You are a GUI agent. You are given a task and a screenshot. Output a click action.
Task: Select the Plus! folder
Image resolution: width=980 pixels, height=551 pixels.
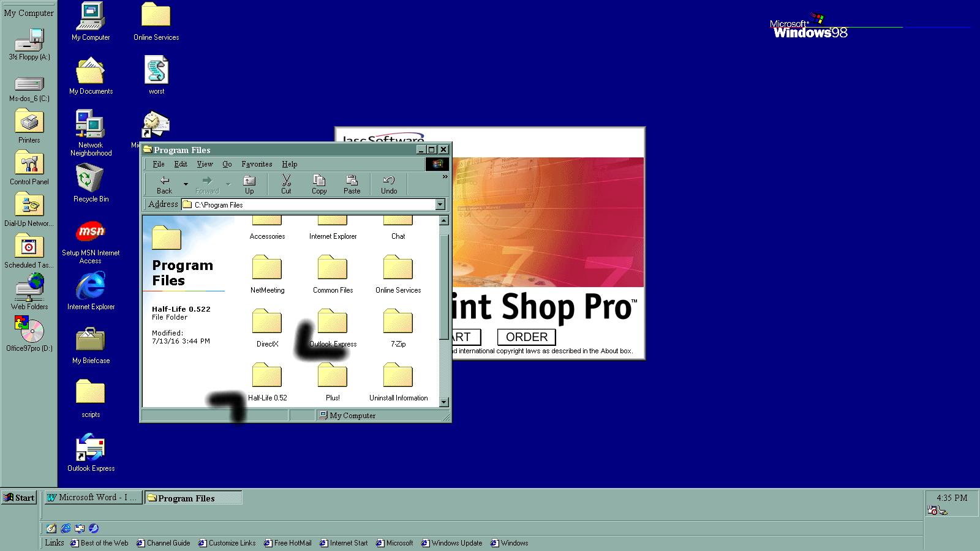click(x=333, y=381)
